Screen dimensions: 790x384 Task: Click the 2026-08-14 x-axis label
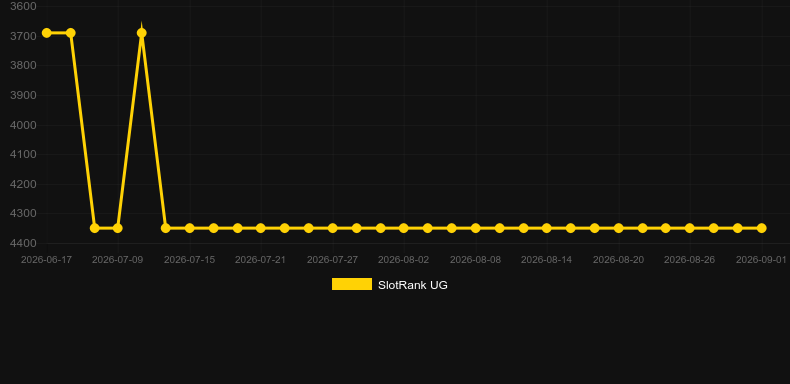(x=547, y=260)
